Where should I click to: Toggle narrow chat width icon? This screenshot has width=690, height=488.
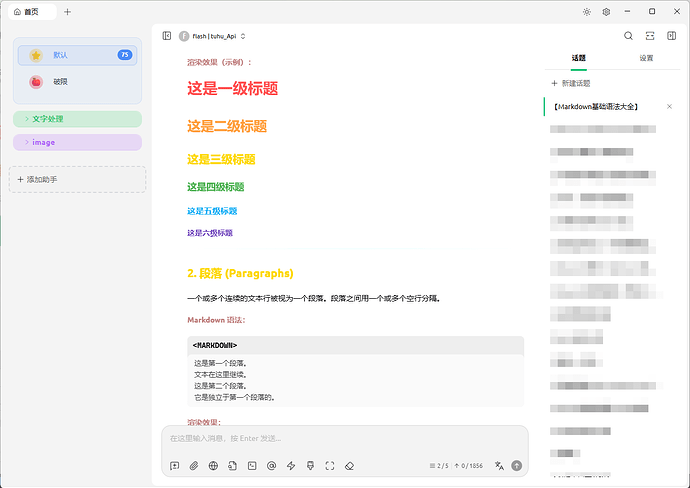650,36
